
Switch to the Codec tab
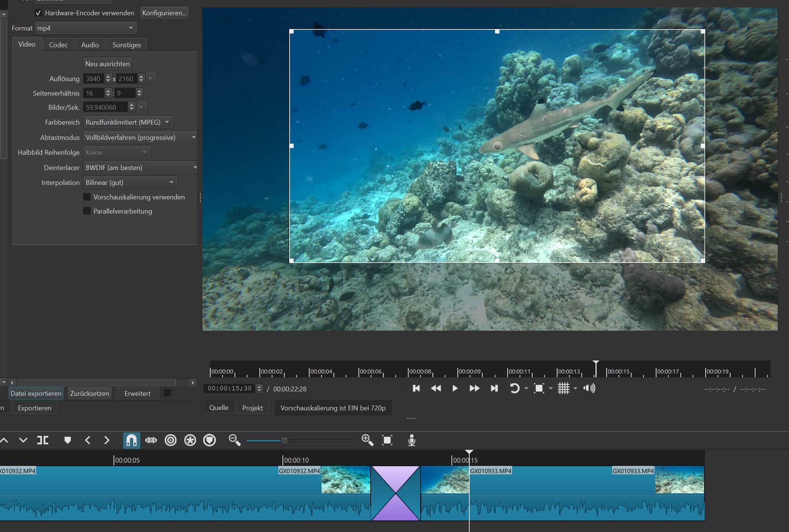click(x=58, y=44)
